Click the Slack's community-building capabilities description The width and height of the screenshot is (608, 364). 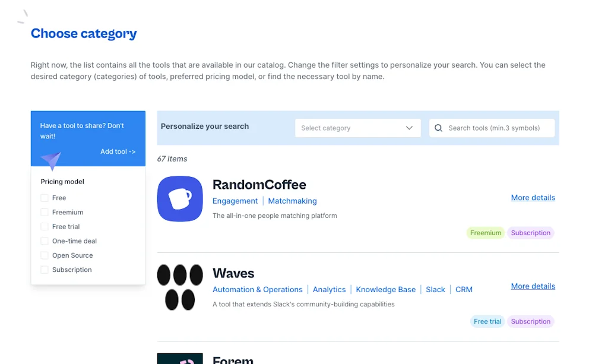coord(303,304)
